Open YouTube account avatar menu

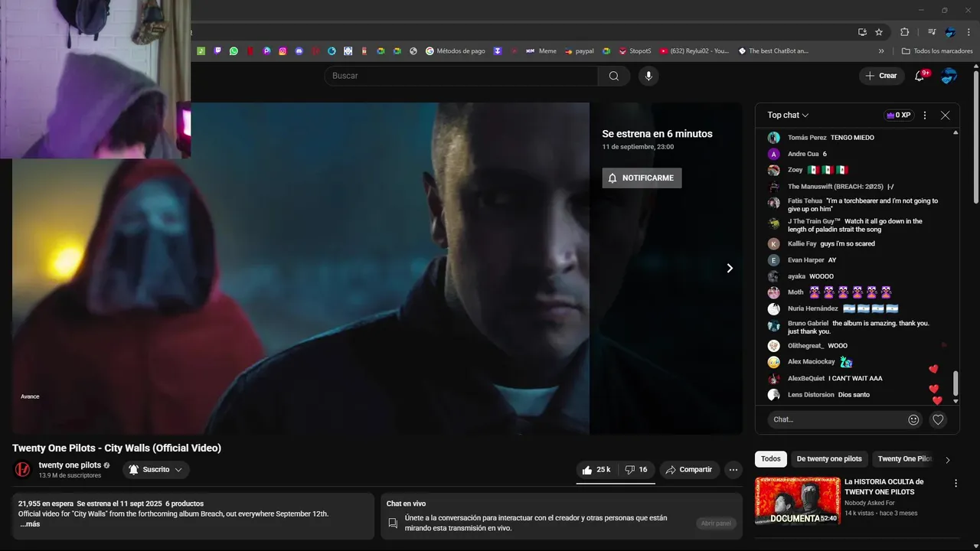pos(949,76)
